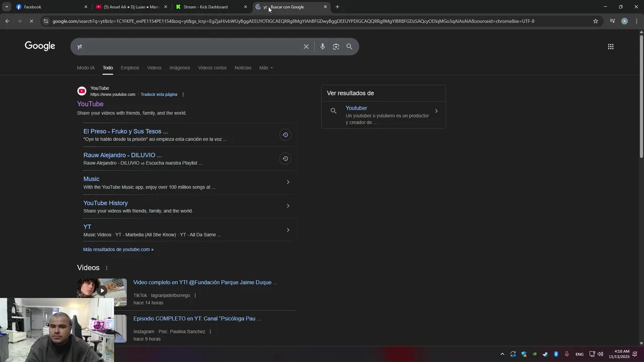Viewport: 644px width, 362px height.
Task: Stop loading the page
Action: (x=31, y=21)
